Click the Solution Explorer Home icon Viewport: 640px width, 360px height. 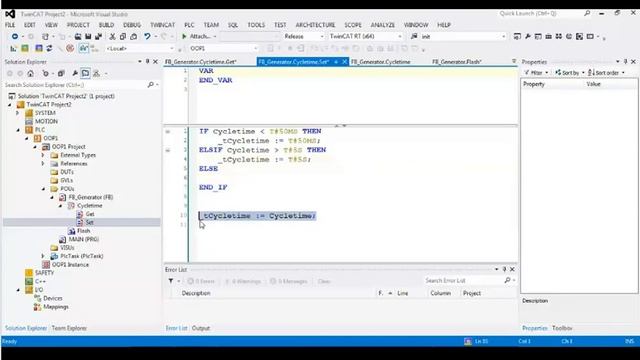pyautogui.click(x=31, y=73)
